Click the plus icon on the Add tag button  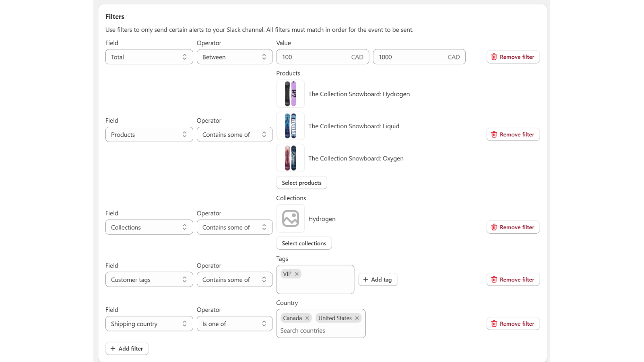click(365, 279)
